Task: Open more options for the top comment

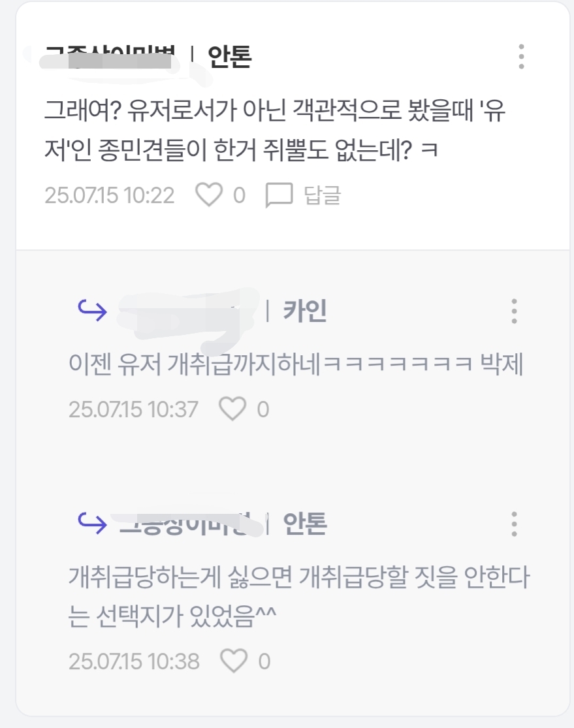Action: coord(521,57)
